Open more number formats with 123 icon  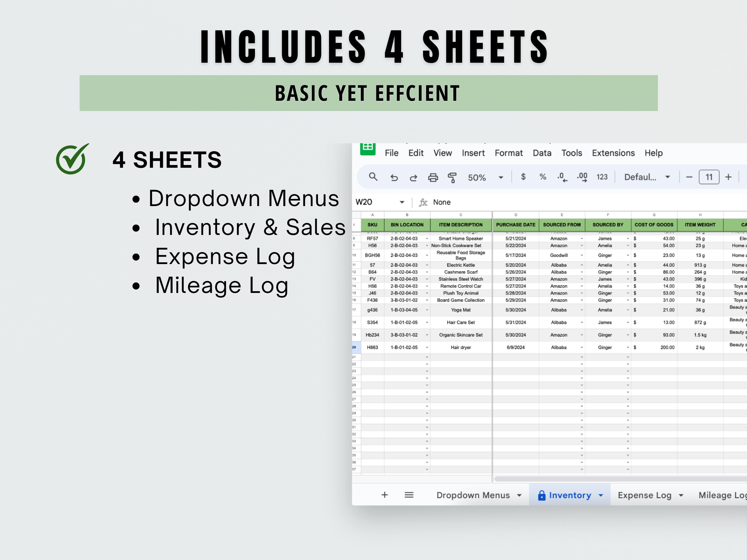[602, 177]
